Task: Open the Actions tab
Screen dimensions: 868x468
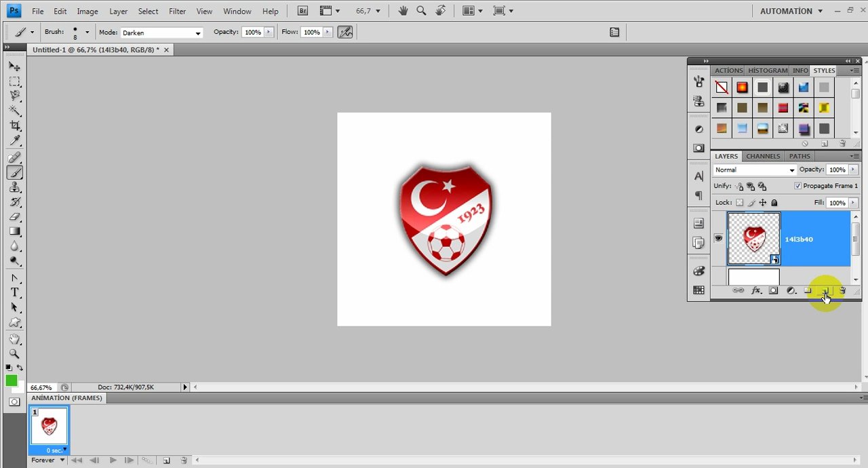Action: coord(729,71)
